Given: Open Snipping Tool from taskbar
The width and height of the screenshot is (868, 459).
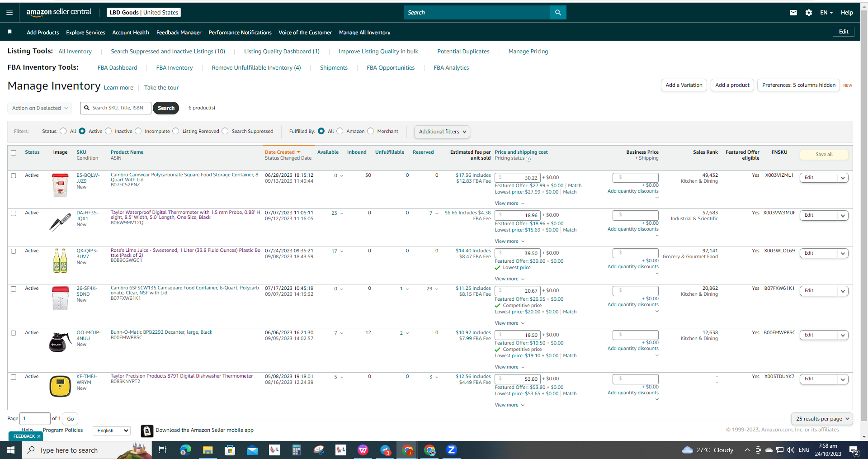Looking at the screenshot, I should coord(319,450).
